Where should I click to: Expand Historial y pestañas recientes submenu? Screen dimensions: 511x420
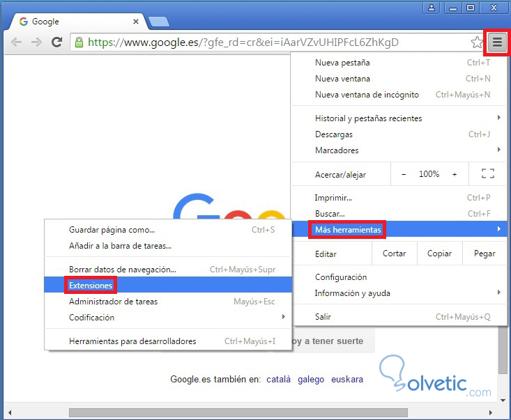coord(399,118)
